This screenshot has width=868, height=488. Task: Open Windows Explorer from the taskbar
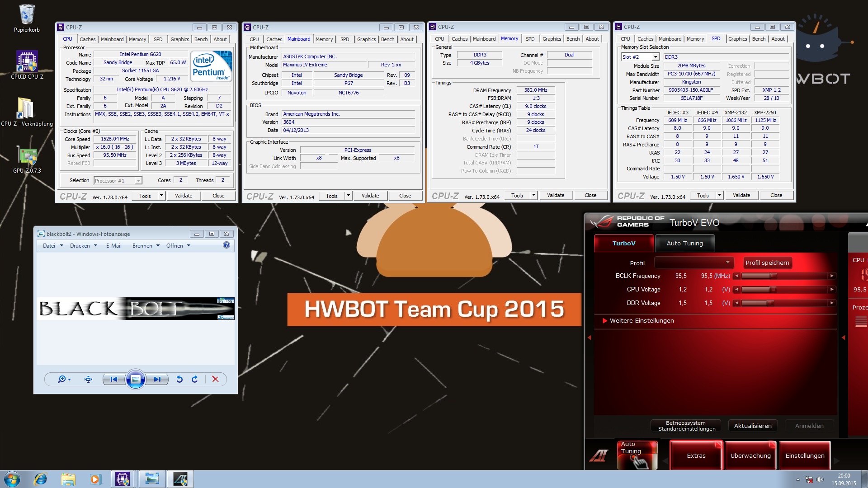68,479
